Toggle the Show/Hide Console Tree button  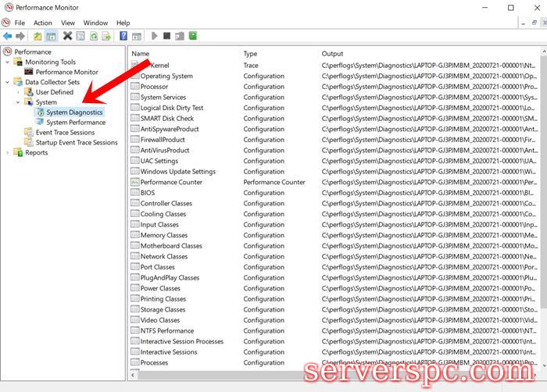[51, 36]
